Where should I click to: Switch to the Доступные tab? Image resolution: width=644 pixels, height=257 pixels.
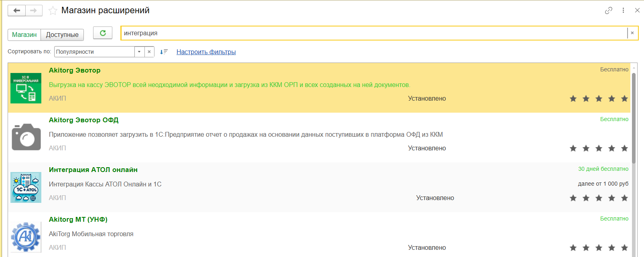(x=62, y=34)
